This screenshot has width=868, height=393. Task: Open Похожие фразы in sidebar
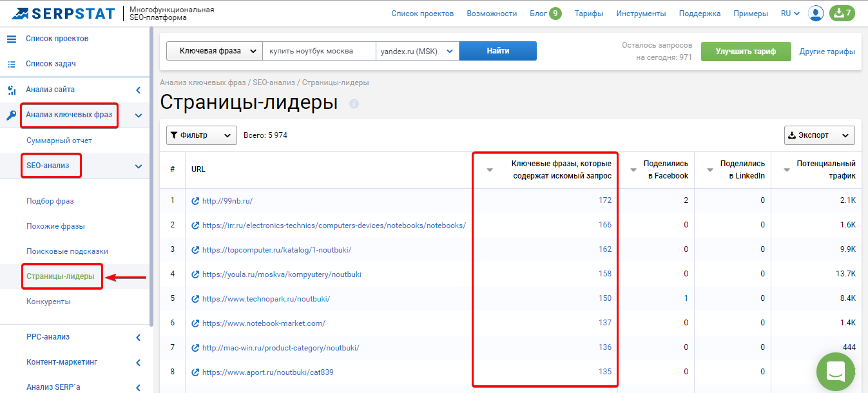click(x=55, y=226)
